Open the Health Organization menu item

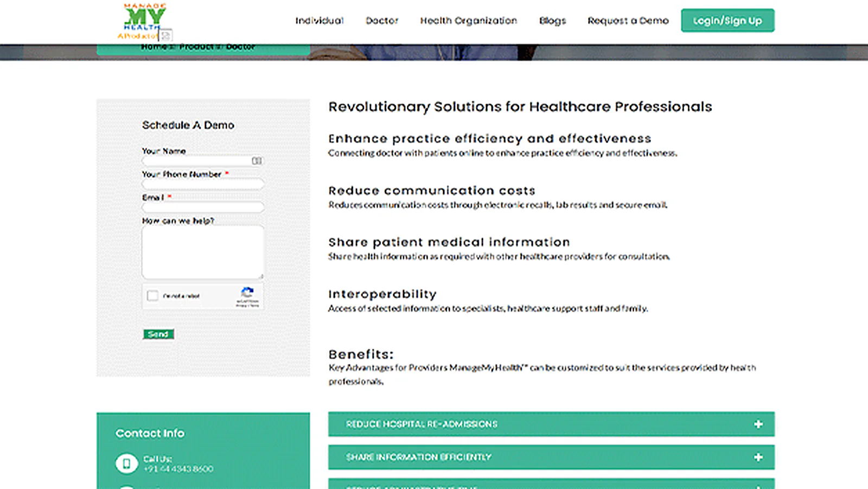[469, 21]
